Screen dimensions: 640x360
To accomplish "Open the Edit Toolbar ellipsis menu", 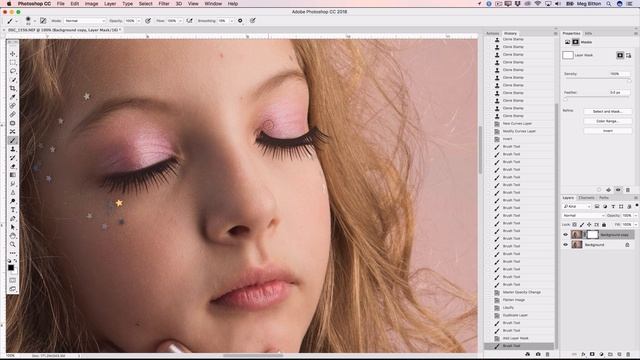I will tap(13, 253).
